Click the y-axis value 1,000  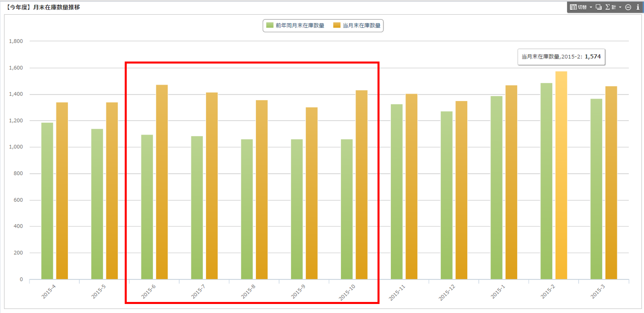tap(16, 147)
